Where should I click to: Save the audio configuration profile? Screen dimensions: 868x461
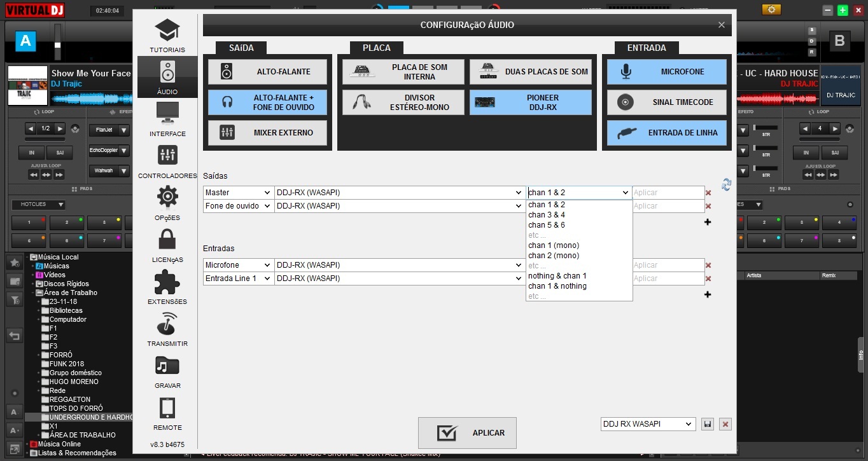[707, 424]
